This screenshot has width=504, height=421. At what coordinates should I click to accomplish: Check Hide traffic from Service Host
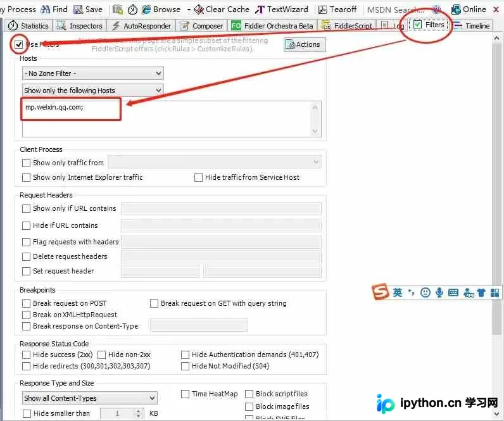tap(198, 177)
